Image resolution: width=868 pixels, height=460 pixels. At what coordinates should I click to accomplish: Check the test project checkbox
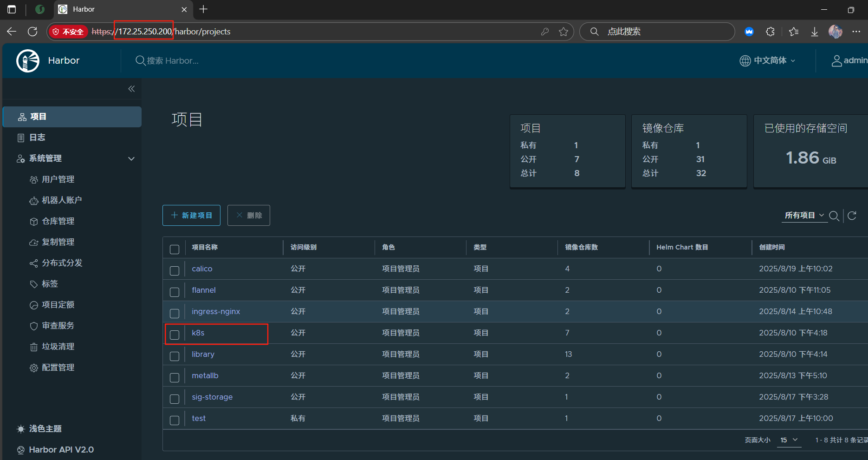point(175,421)
